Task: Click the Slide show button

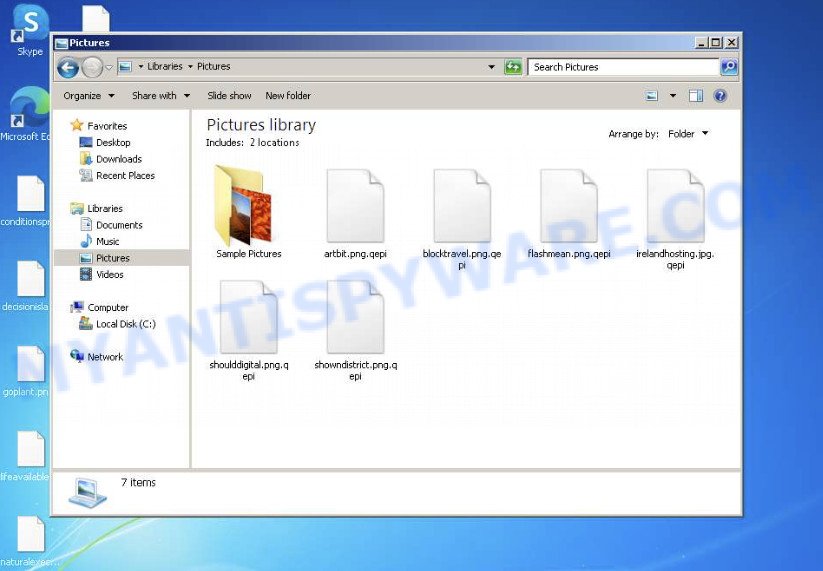Action: click(229, 96)
